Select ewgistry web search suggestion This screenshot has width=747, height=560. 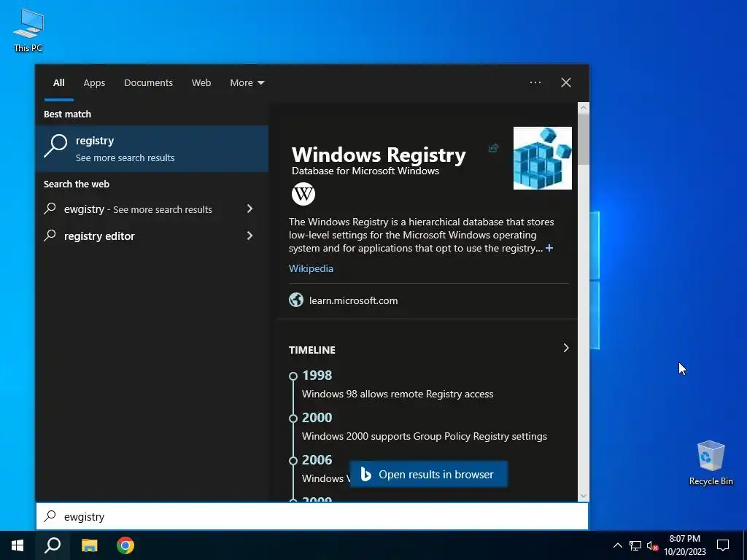[138, 209]
